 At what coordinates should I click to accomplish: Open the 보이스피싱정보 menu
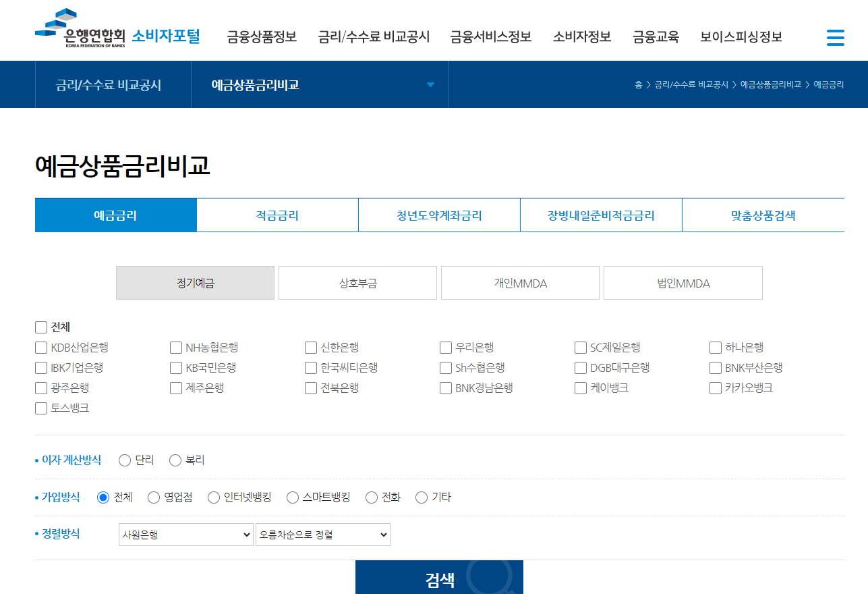[x=741, y=38]
